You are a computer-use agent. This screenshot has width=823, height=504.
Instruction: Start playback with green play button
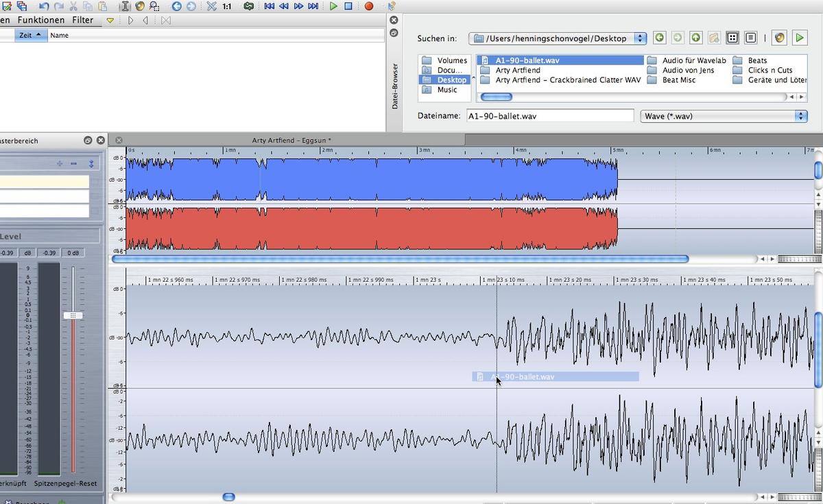(x=333, y=6)
